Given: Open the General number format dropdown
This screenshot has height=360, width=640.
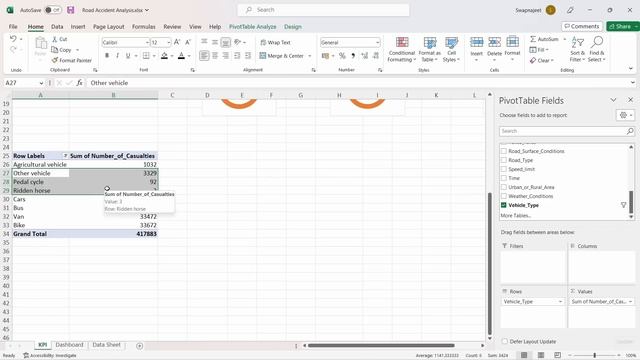Looking at the screenshot, I should (377, 42).
